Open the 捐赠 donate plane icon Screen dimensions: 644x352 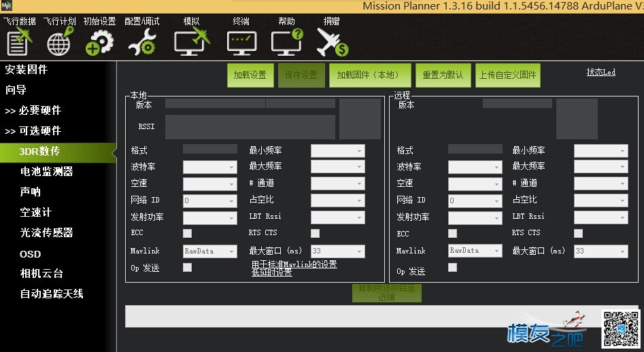332,42
